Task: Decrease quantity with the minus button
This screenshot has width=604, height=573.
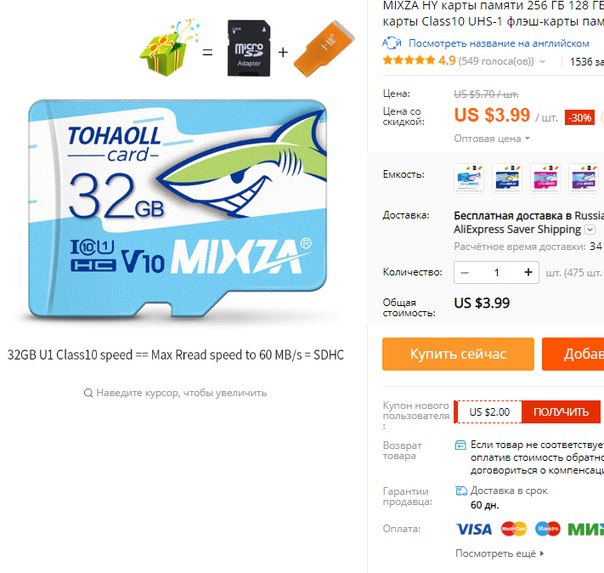Action: [465, 273]
